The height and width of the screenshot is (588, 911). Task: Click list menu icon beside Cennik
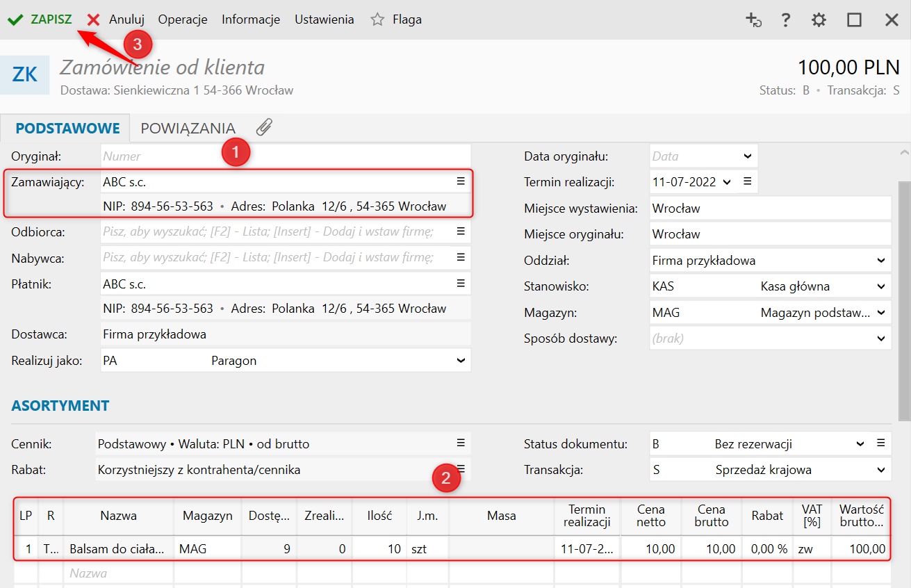[x=460, y=443]
